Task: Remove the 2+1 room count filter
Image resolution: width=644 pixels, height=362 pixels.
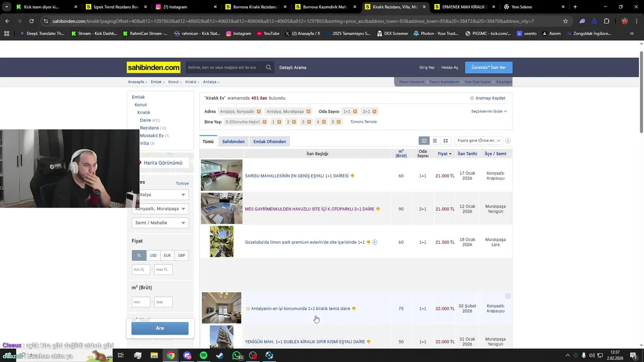Action: (x=374, y=112)
